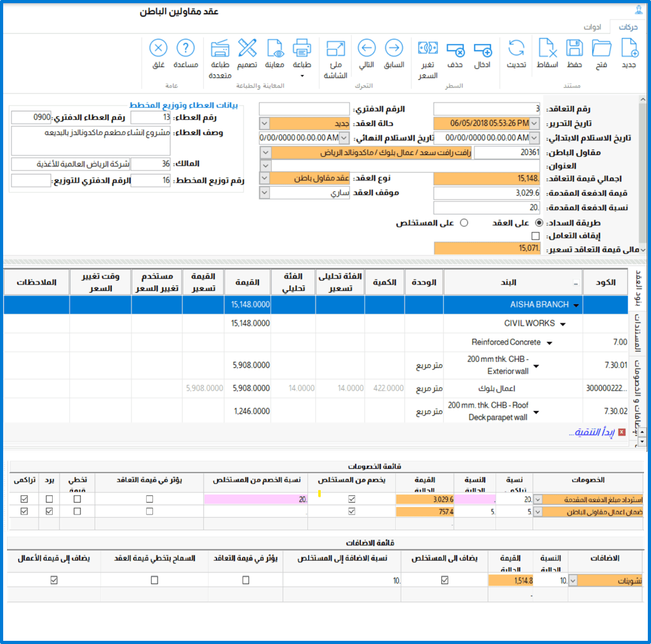The image size is (651, 644).
Task: Open the مقاول الباطن name dropdown
Action: [x=265, y=152]
